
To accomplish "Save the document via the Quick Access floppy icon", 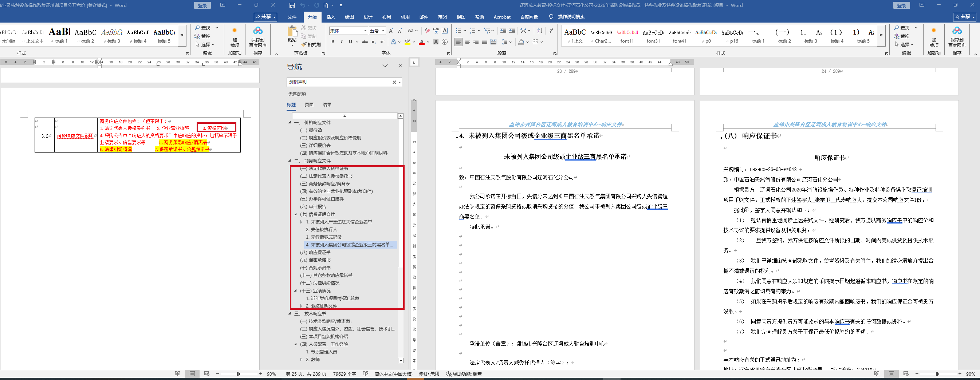I will (x=292, y=5).
